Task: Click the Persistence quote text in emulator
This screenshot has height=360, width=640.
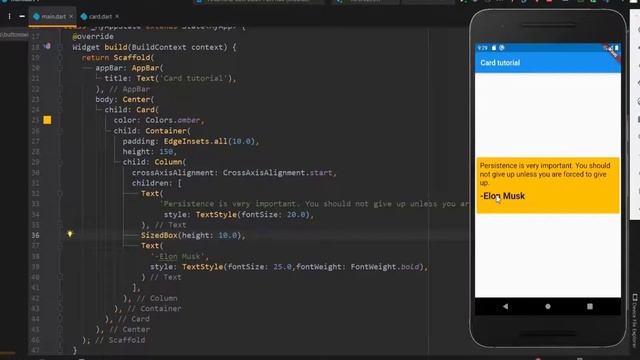Action: (x=545, y=174)
